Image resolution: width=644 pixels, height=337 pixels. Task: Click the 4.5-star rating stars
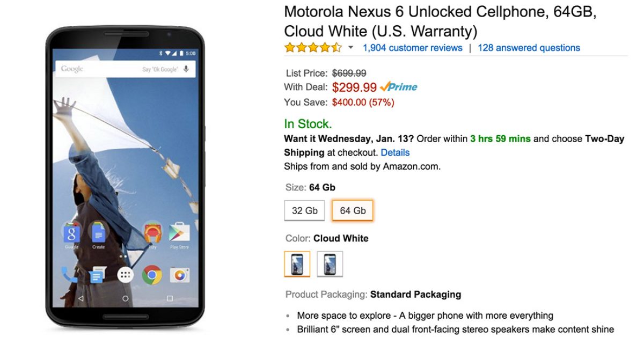click(x=313, y=48)
